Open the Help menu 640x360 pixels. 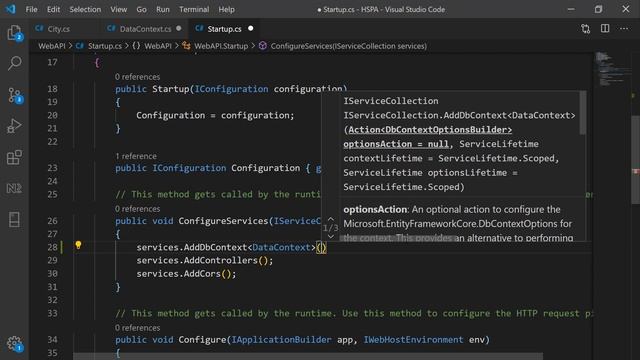click(x=226, y=9)
